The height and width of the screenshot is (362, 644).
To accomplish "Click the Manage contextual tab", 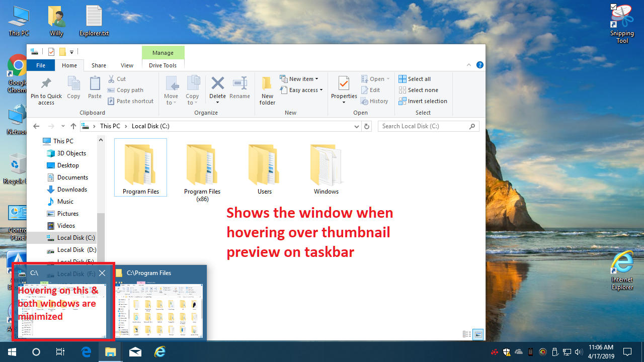I will [163, 53].
